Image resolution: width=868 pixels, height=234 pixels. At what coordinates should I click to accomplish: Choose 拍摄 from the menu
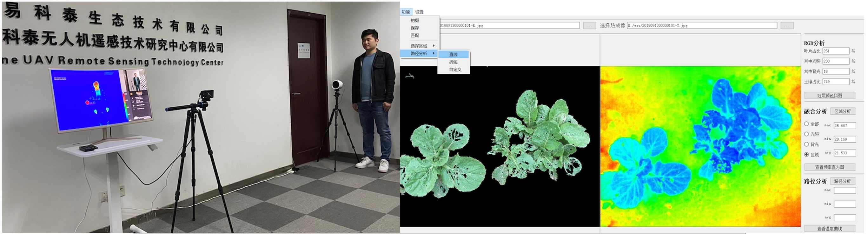click(415, 21)
